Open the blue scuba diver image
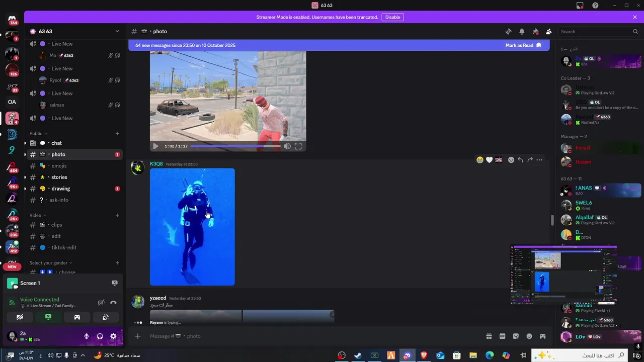Viewport: 644px width, 362px height. [192, 227]
